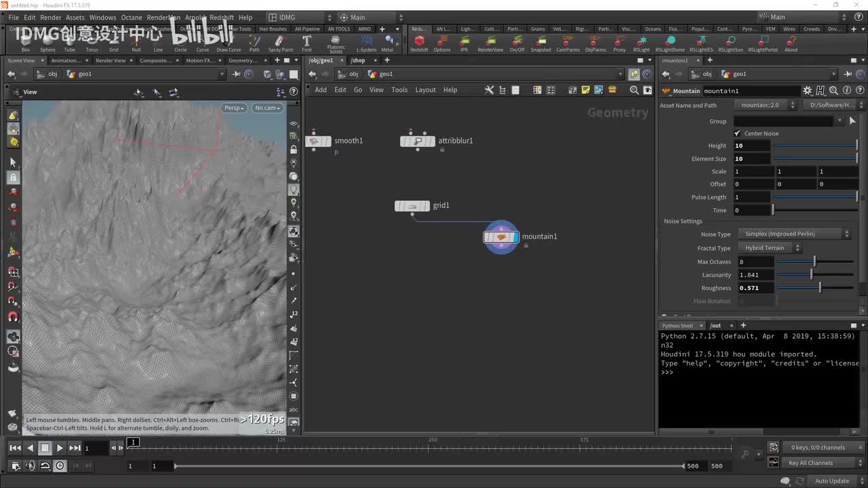Viewport: 868px width, 488px height.
Task: Click the RSLight shelf icon
Action: click(x=641, y=41)
